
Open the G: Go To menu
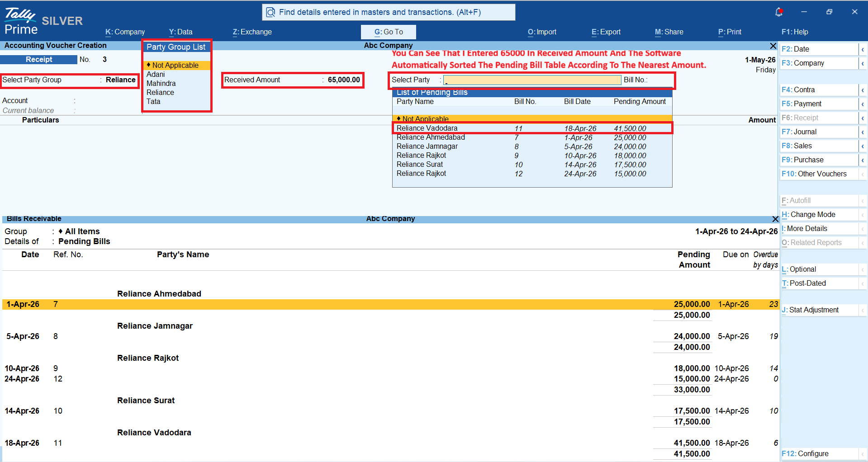click(389, 32)
